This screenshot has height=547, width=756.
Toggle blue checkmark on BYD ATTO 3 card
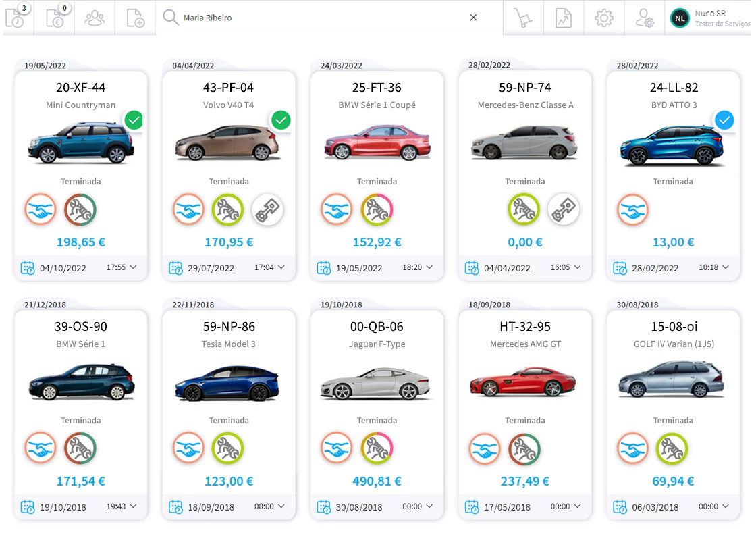724,120
